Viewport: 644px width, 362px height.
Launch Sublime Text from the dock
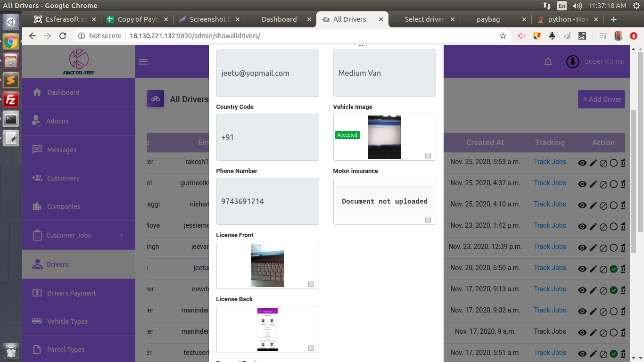pos(11,80)
